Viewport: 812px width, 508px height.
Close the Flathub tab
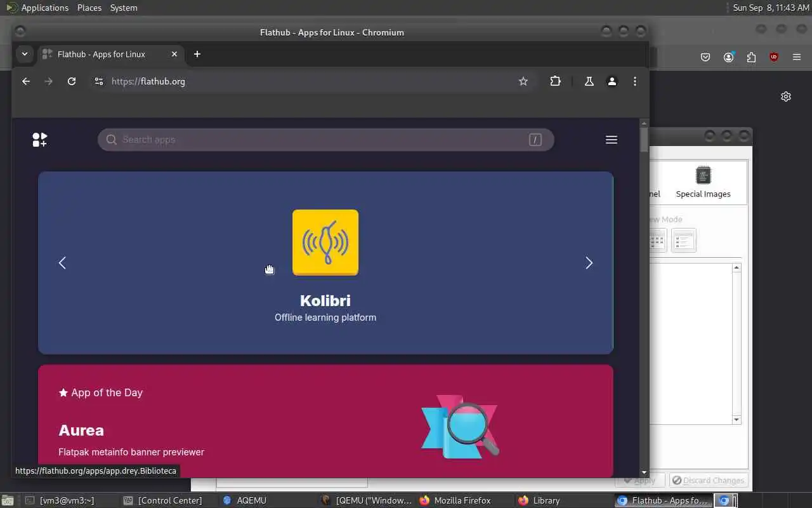click(x=174, y=54)
